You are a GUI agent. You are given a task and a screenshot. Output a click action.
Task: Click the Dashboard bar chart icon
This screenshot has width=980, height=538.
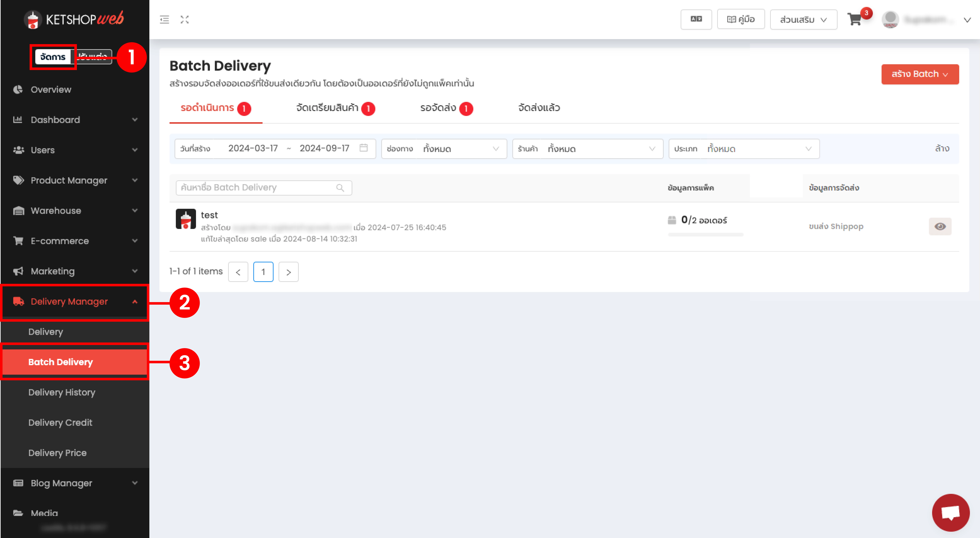[18, 120]
